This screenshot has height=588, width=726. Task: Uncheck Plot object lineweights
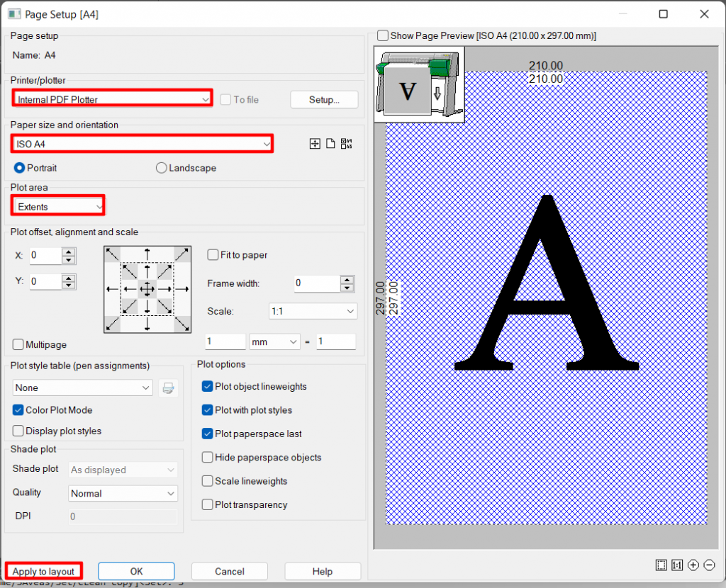208,387
